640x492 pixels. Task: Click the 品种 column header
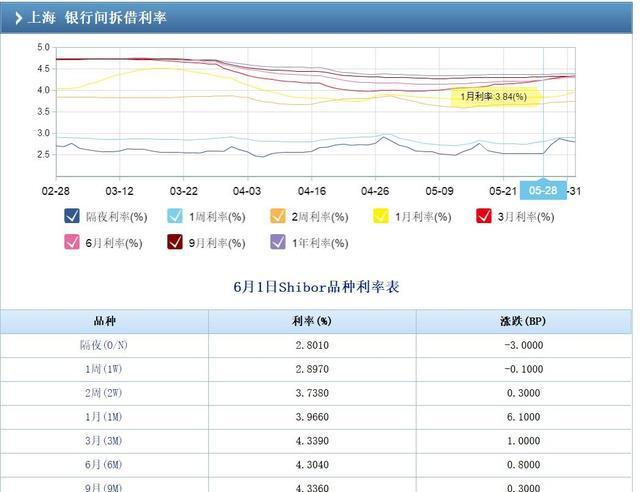104,321
